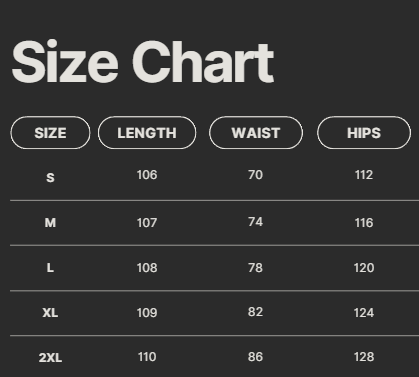
Task: Click waist value 70 for size S
Action: coord(256,175)
